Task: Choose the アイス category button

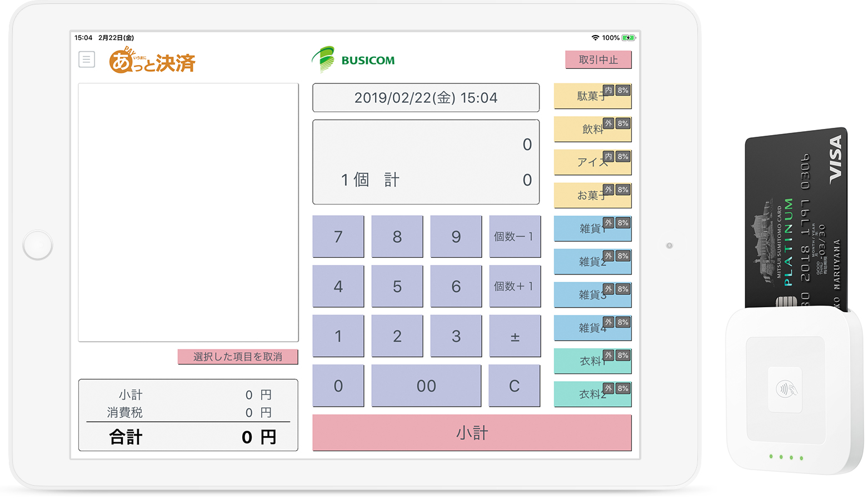Action: pyautogui.click(x=592, y=162)
